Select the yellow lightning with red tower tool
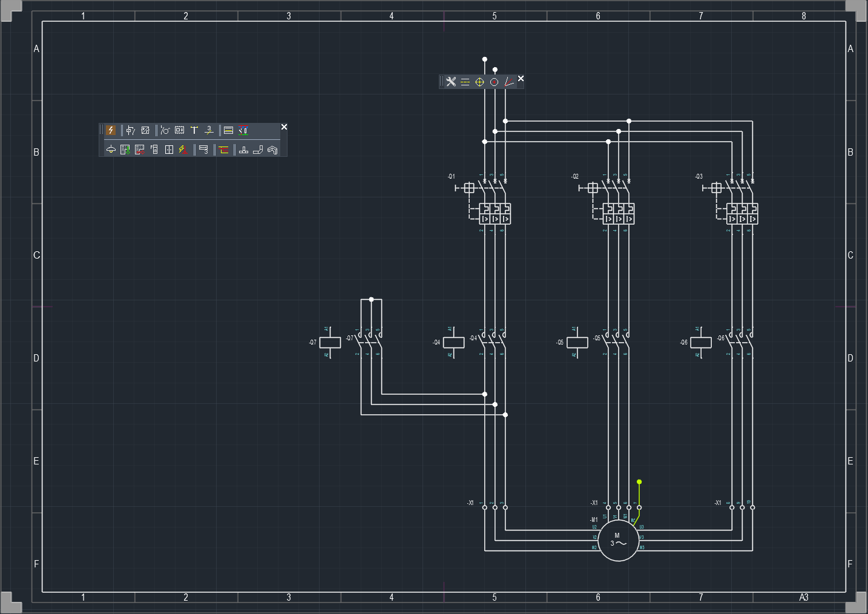The height and width of the screenshot is (614, 868). (183, 150)
